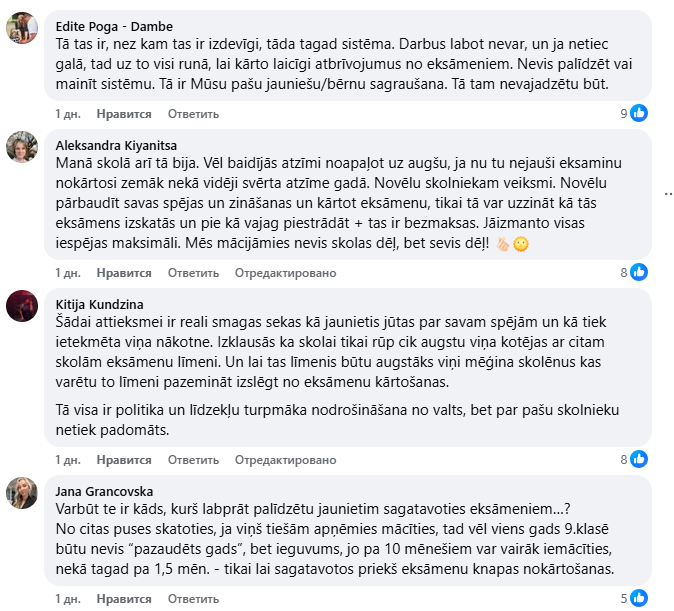Image resolution: width=674 pixels, height=611 pixels.
Task: Click the timestamp under Jana Grancovska's comment
Action: tap(68, 599)
